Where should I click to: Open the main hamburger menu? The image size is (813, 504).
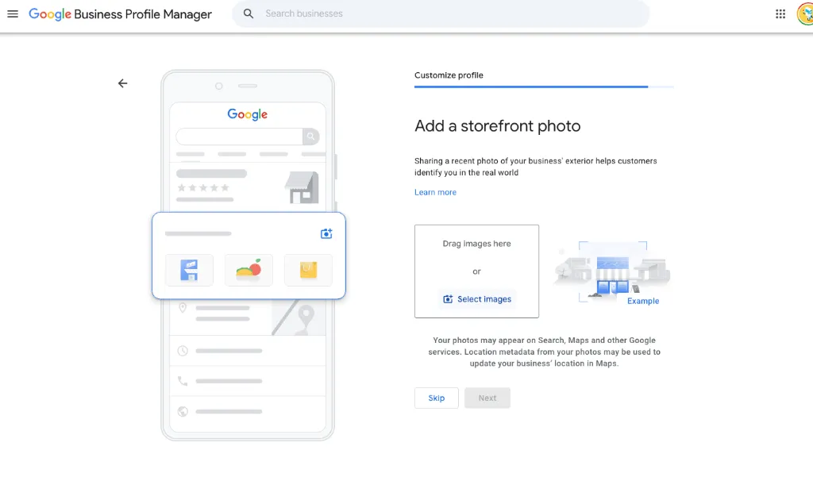pyautogui.click(x=13, y=14)
